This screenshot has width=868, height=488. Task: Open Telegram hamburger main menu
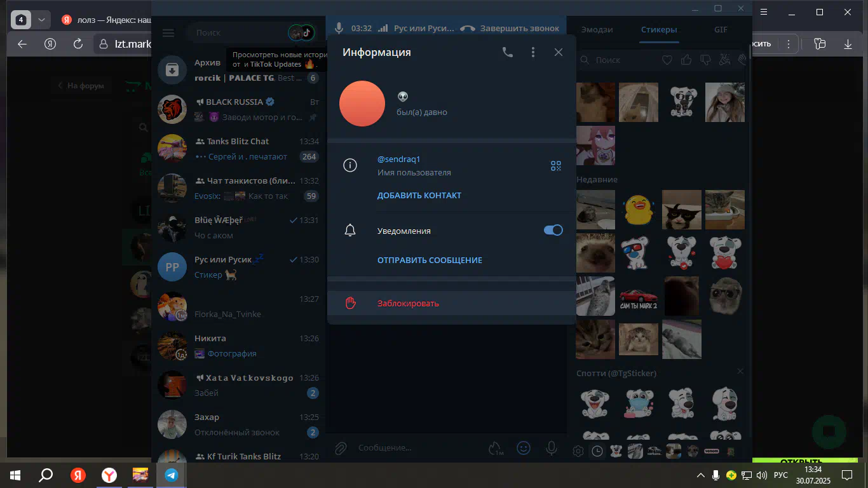tap(168, 32)
